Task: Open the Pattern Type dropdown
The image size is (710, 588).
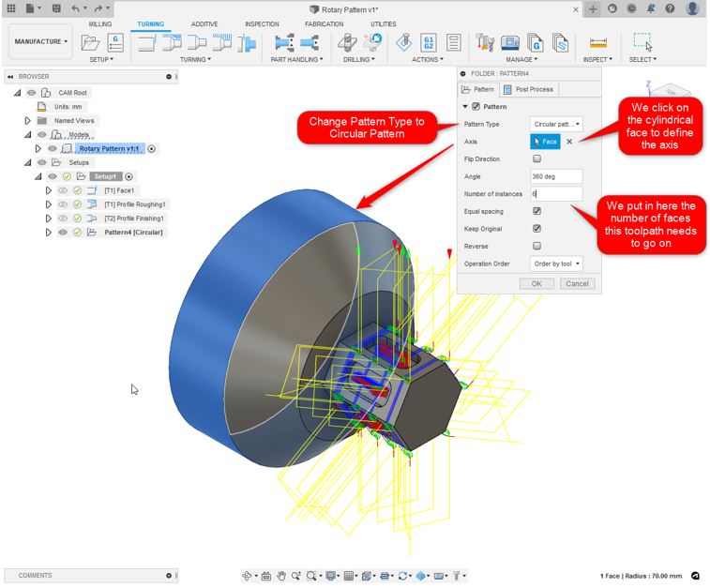Action: click(x=556, y=124)
